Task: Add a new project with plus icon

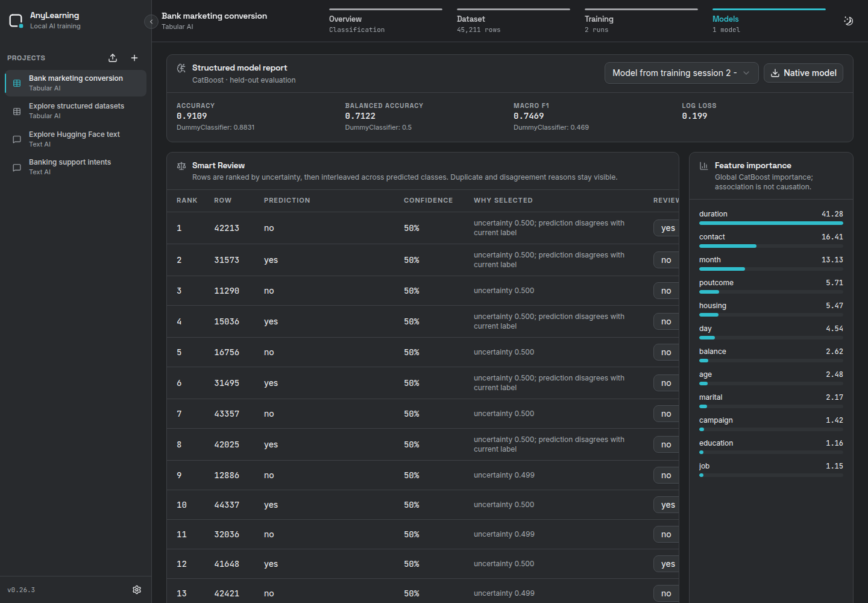Action: click(134, 58)
